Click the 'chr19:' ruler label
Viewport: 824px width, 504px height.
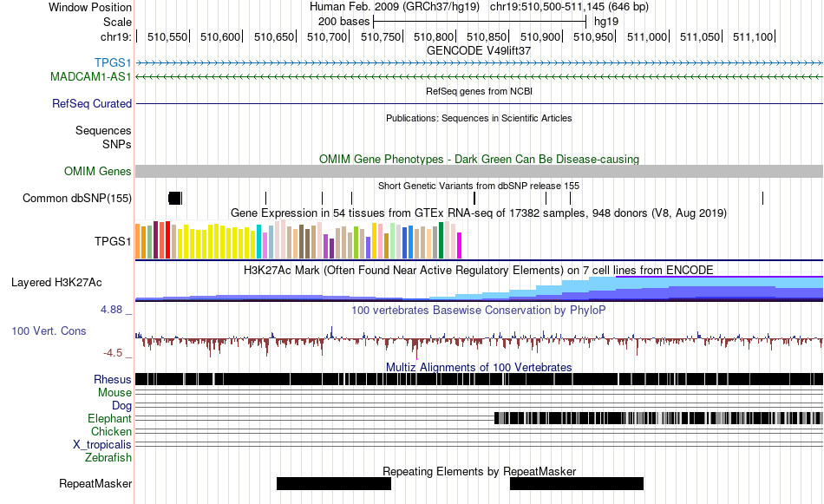[115, 36]
